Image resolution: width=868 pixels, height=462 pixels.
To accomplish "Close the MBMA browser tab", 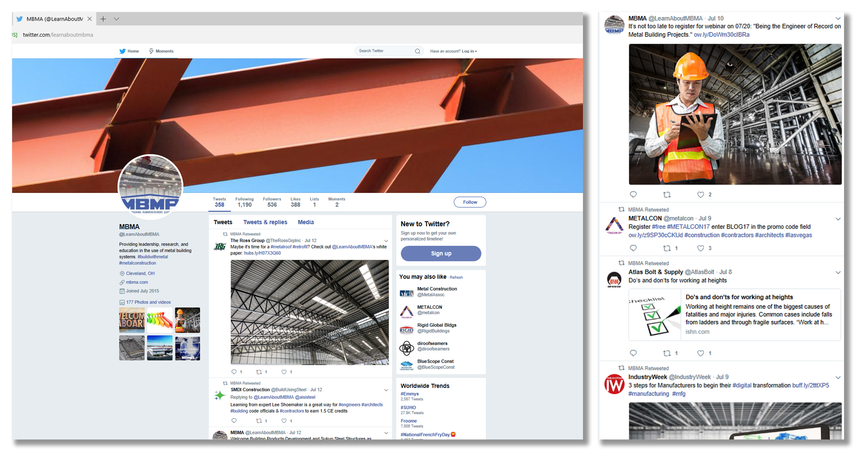I will 90,19.
